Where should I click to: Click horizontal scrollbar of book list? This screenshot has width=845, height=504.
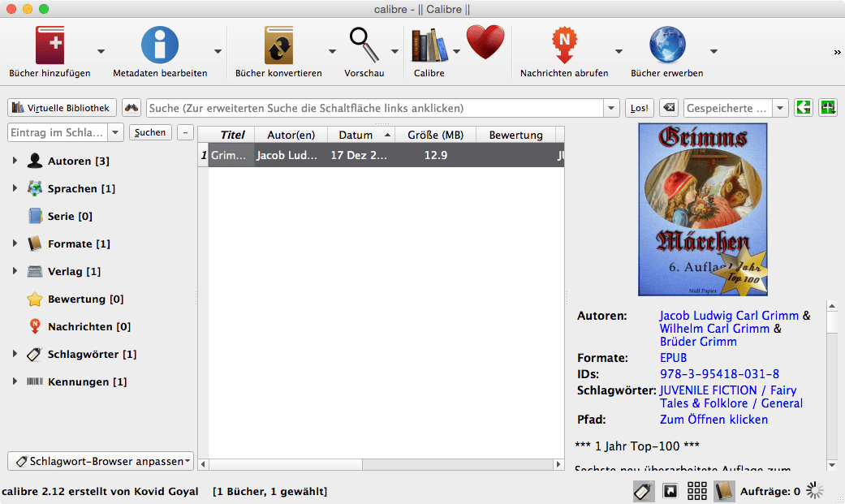point(286,464)
